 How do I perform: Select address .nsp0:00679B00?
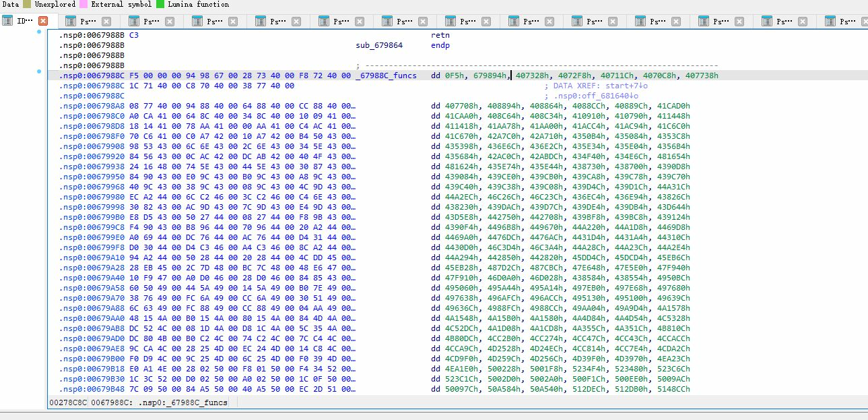point(91,359)
